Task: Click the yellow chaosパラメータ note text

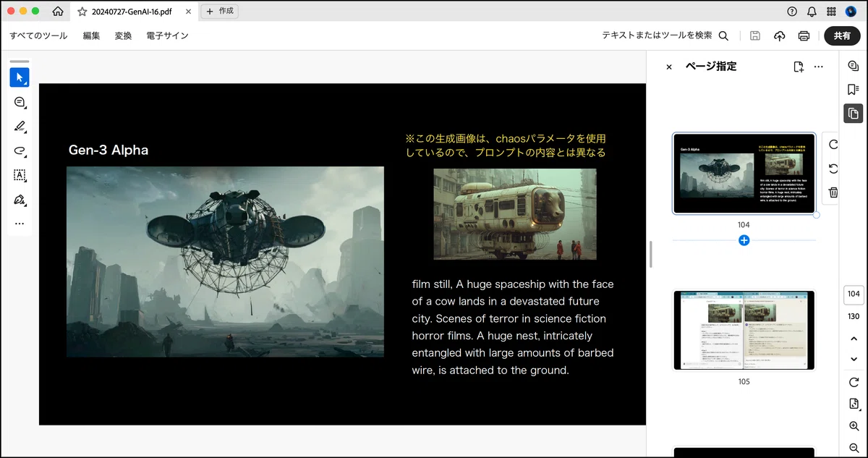Action: click(x=506, y=145)
